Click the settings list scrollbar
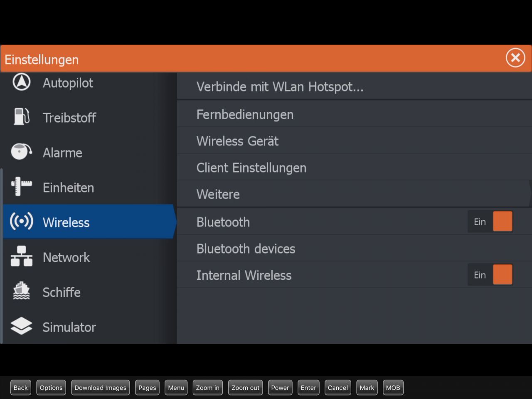Viewport: 532px width, 399px height. 2,255
